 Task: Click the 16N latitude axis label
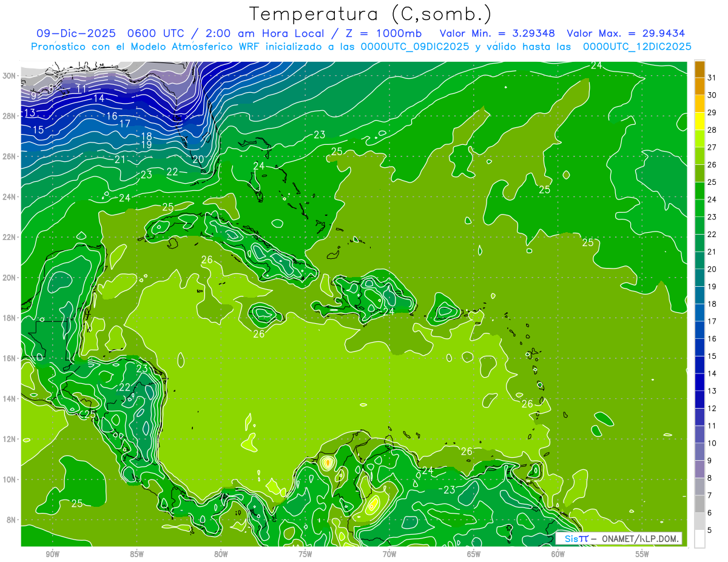click(10, 358)
